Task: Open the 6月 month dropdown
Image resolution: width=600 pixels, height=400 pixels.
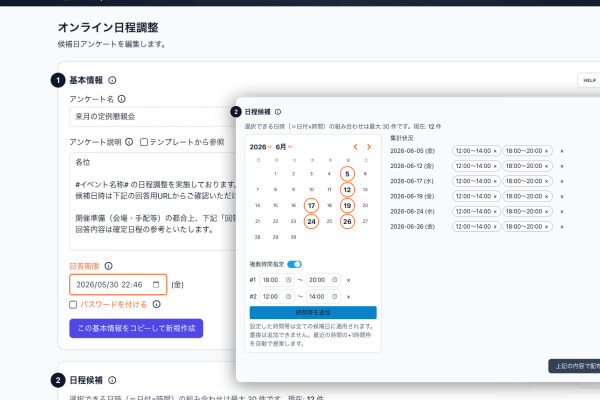Action: 284,147
